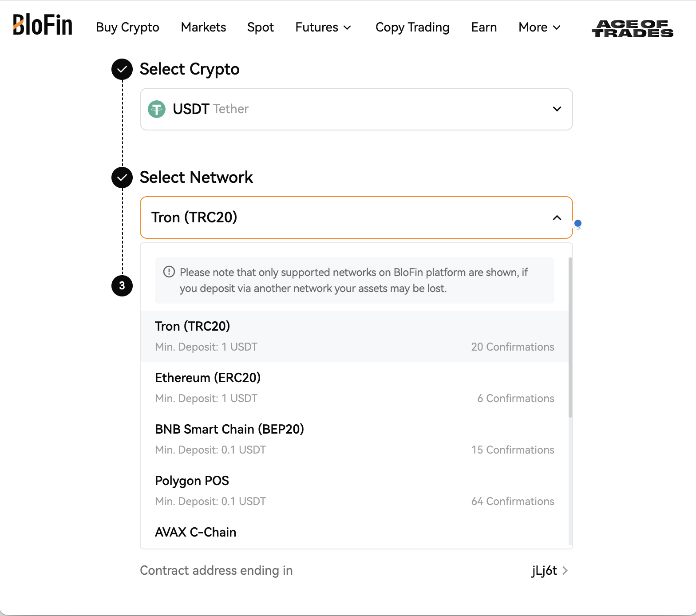Click 'Min. Deposit: 0.1 USDT' under Polygon POS

[210, 501]
